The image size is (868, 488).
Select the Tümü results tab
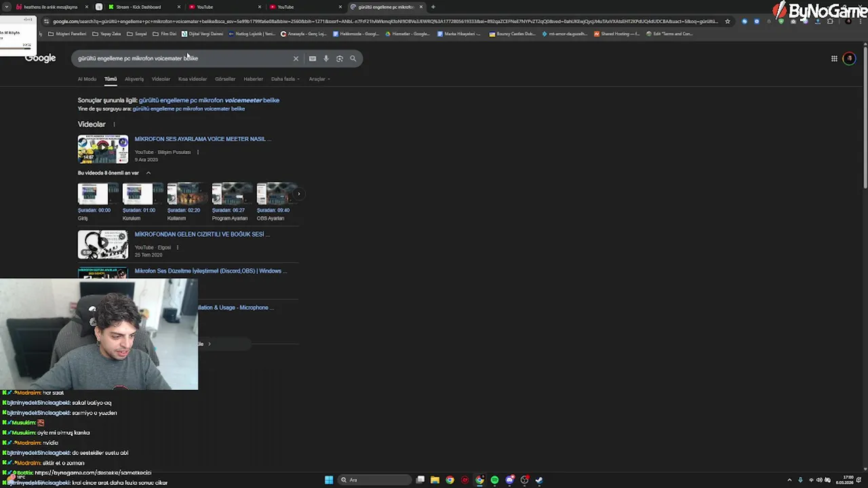(x=111, y=79)
